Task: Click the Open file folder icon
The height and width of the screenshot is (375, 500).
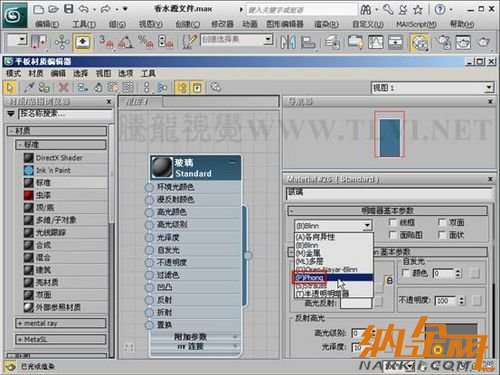Action: pyautogui.click(x=53, y=9)
